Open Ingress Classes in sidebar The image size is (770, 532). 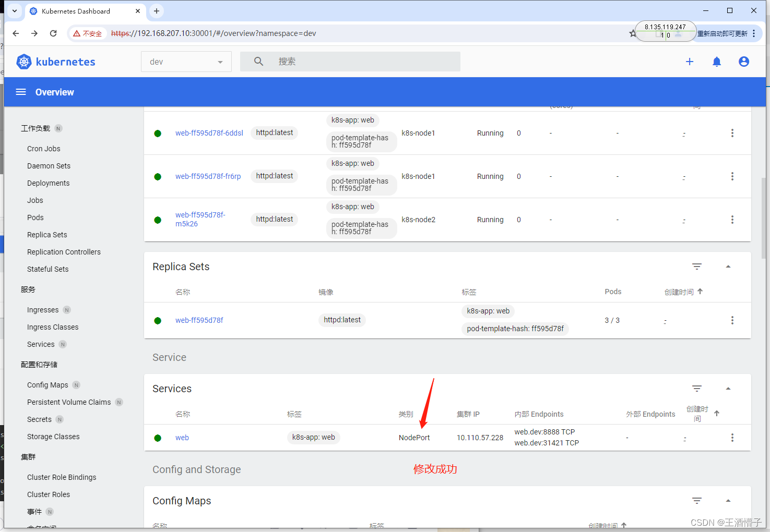[x=53, y=327]
